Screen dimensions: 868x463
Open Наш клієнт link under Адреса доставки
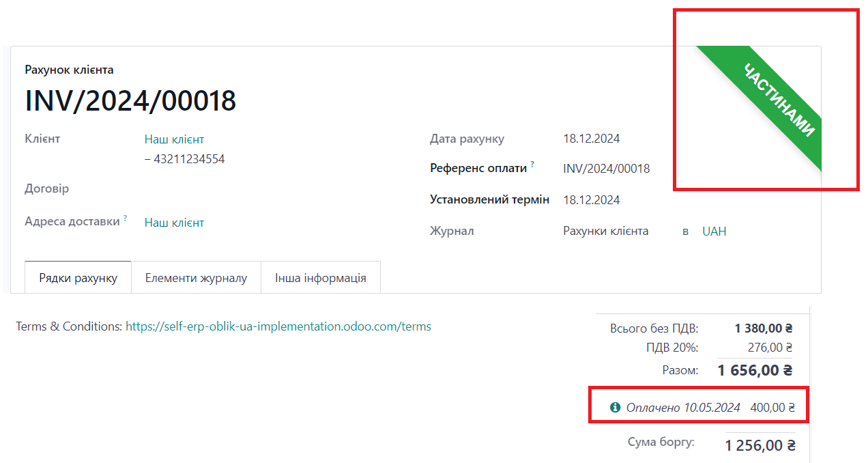tap(174, 223)
